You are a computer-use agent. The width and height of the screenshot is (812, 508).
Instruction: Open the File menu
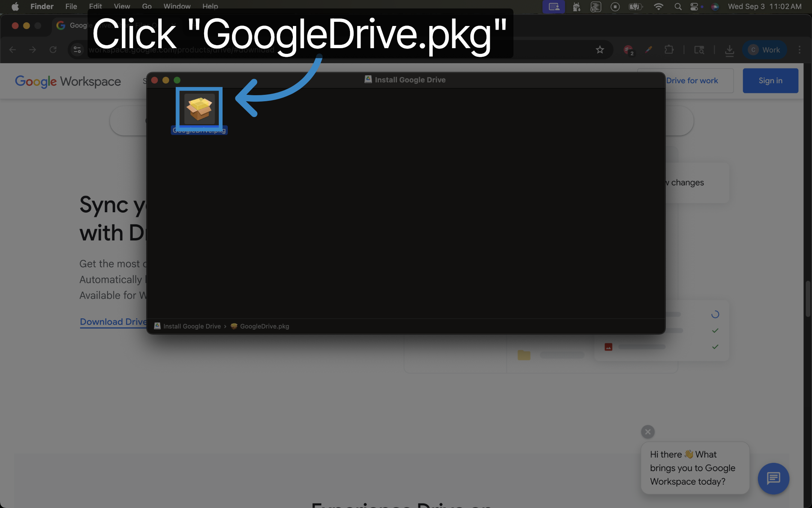tap(71, 6)
